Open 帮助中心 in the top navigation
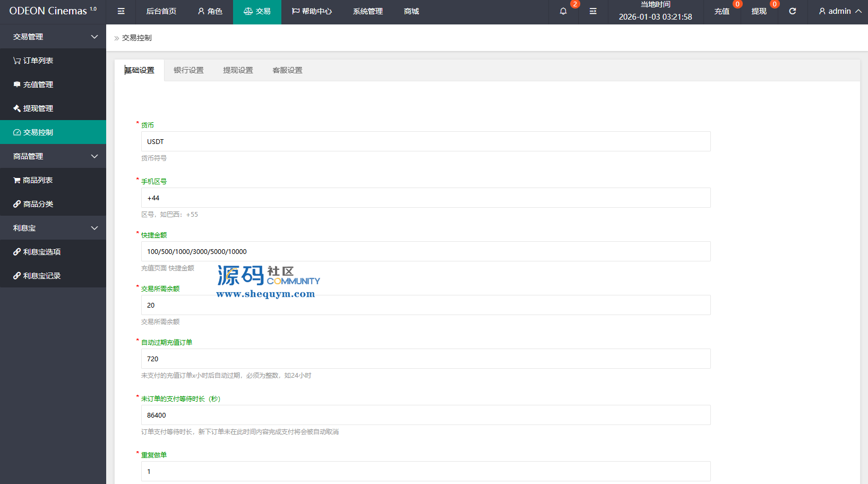 click(312, 11)
